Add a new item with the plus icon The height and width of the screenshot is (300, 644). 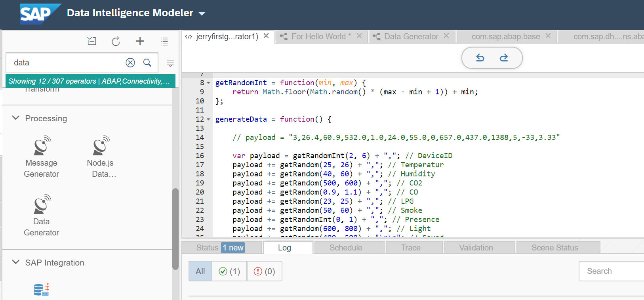(140, 41)
